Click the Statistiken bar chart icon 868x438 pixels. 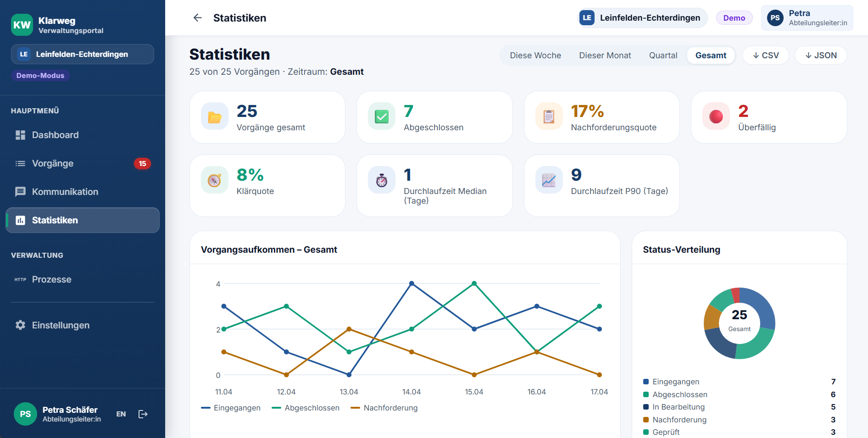click(x=20, y=220)
